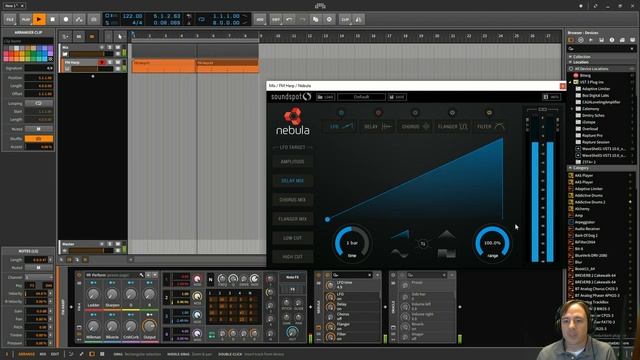Click the center LFO shape selector icon
640x360 pixels.
tap(423, 244)
